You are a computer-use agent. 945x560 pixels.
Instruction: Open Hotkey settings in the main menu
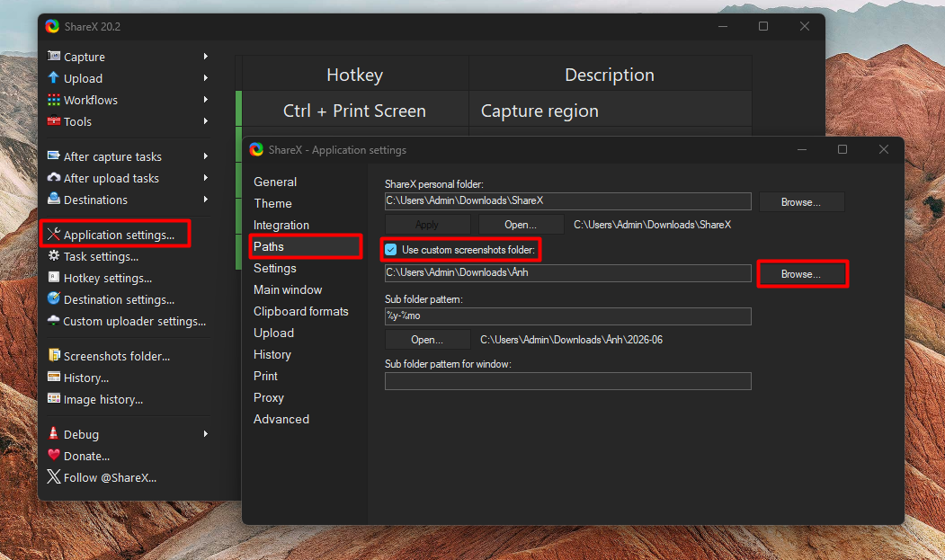(x=107, y=278)
